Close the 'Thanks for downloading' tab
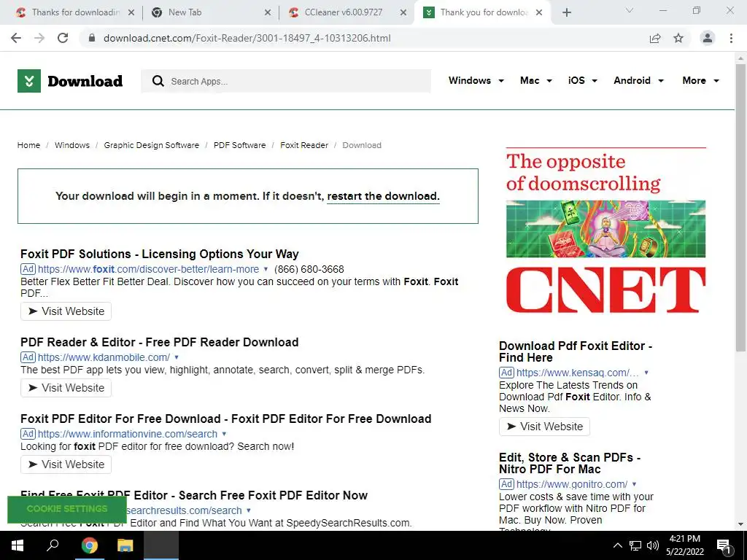 pyautogui.click(x=131, y=12)
